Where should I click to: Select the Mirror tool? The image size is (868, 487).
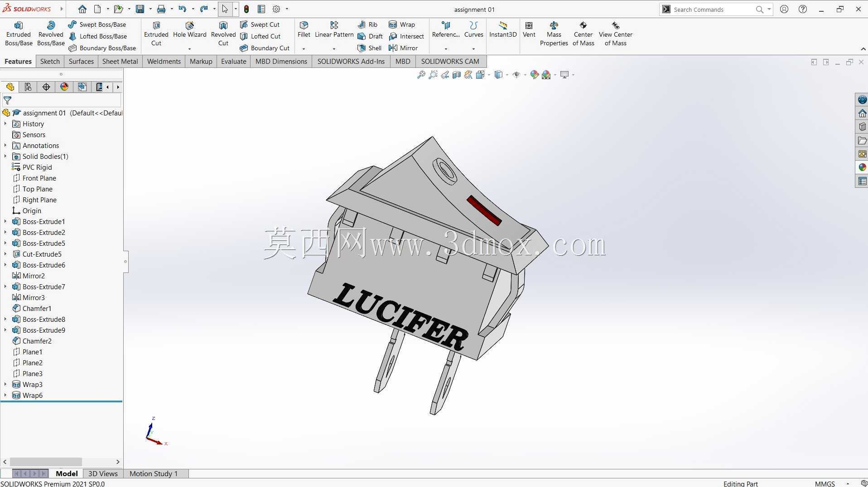[403, 48]
